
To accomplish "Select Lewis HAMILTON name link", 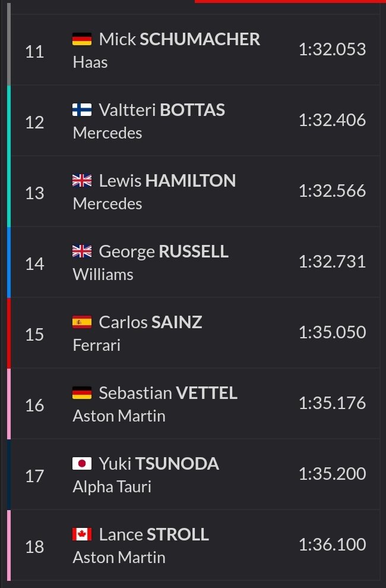I will tap(167, 180).
